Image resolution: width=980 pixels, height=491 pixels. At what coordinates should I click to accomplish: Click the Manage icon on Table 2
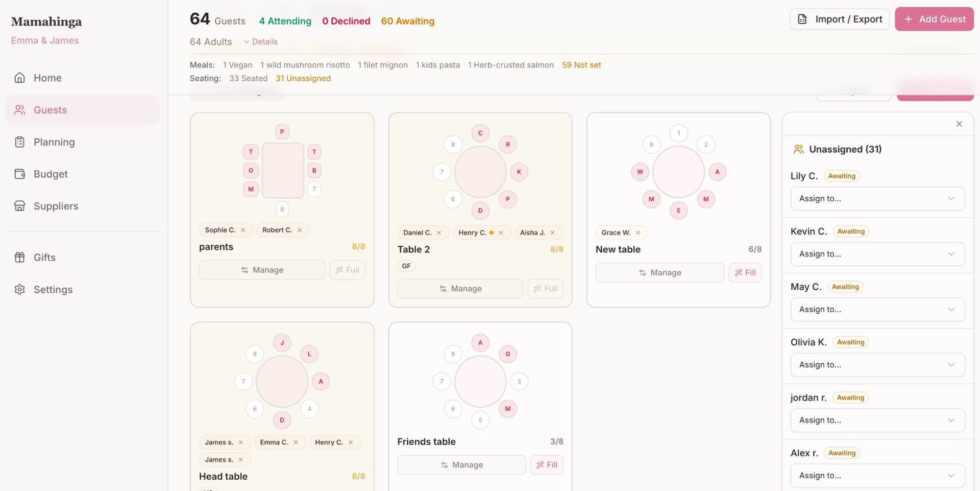click(x=443, y=288)
